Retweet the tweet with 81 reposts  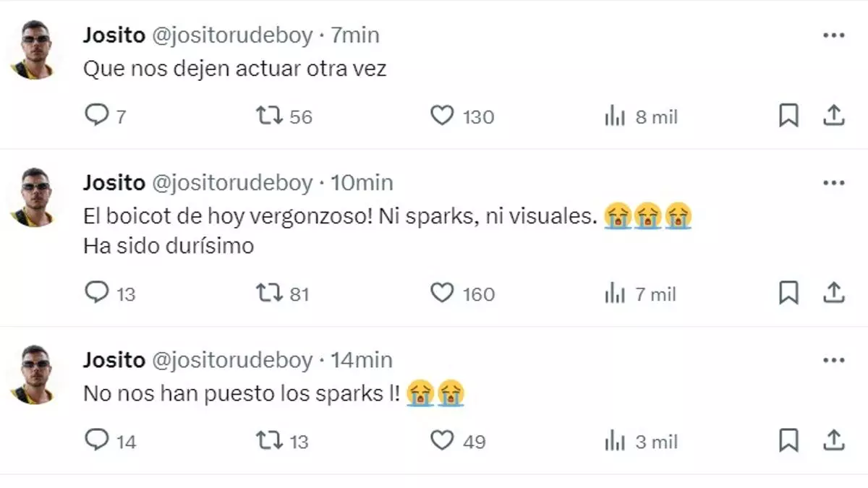(x=269, y=293)
